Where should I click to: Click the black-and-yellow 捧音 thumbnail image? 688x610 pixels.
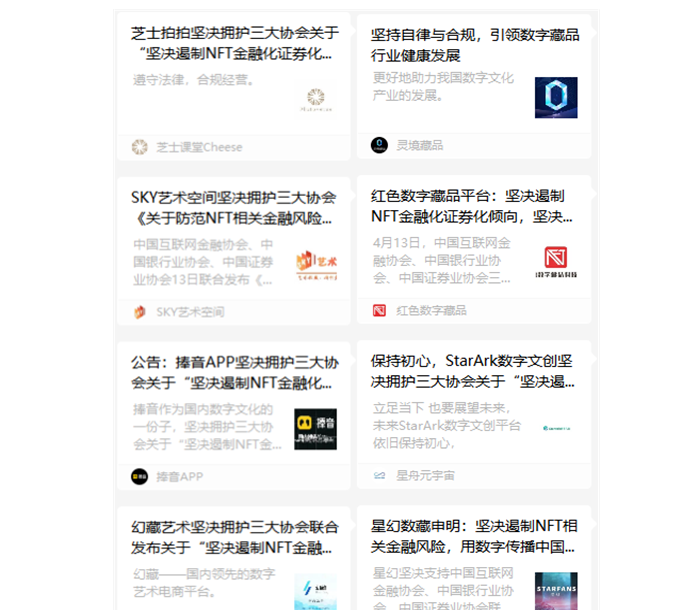(x=315, y=428)
